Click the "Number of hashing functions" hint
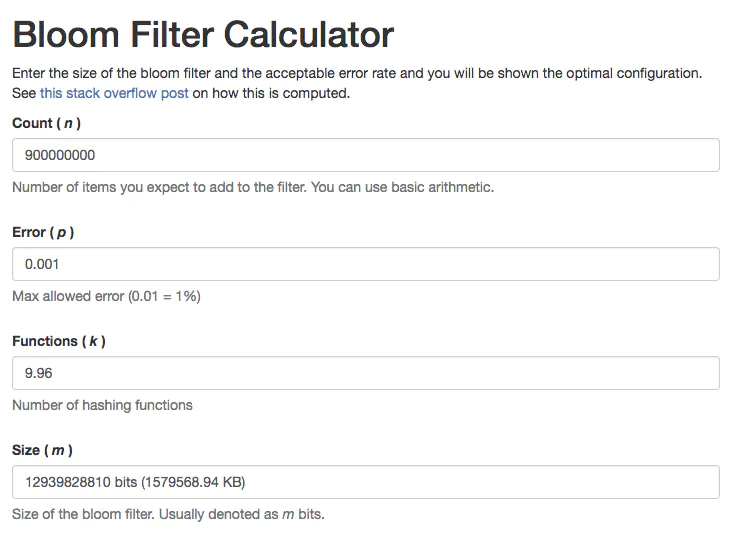The image size is (735, 541). [x=102, y=405]
